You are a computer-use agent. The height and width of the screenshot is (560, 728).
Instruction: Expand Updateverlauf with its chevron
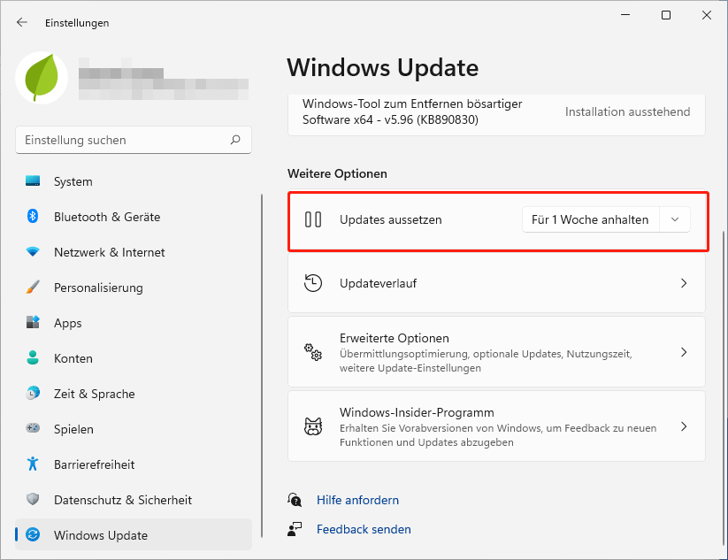683,284
